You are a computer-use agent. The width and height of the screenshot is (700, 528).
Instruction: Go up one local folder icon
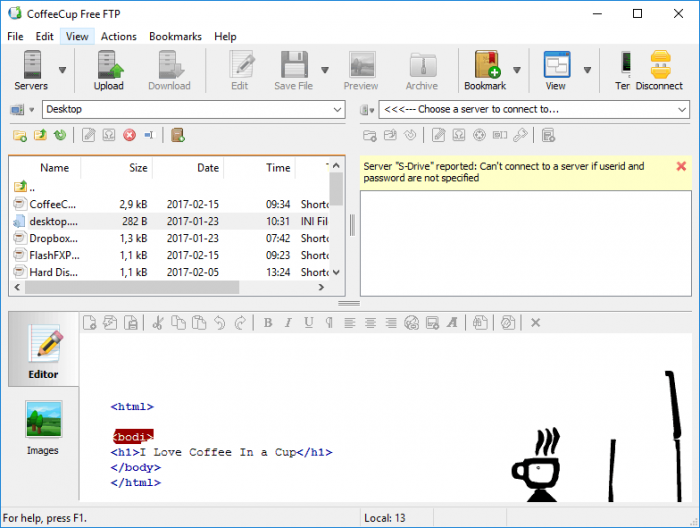40,135
